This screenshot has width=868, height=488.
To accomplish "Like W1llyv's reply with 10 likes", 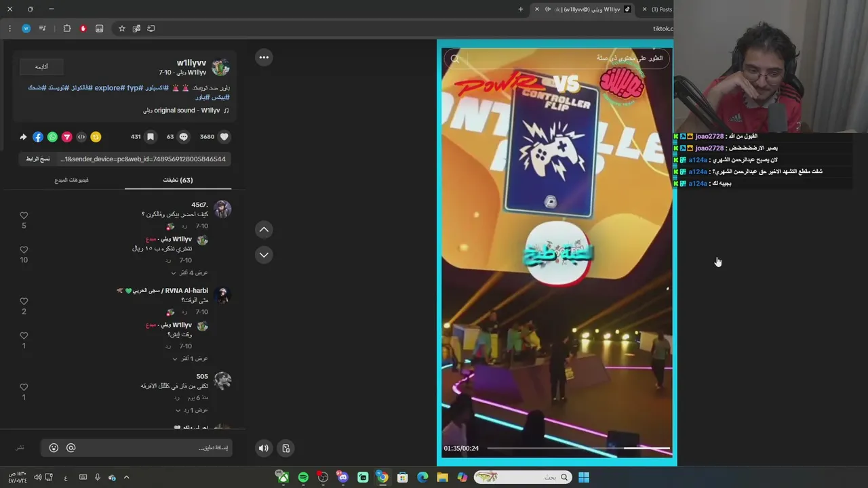I will (x=24, y=250).
